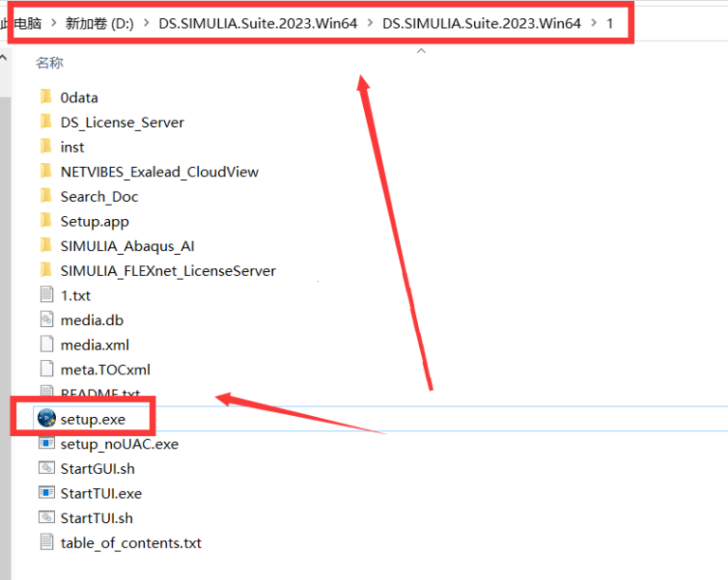This screenshot has width=728, height=580.
Task: Select the setup.exe file name
Action: [x=93, y=419]
